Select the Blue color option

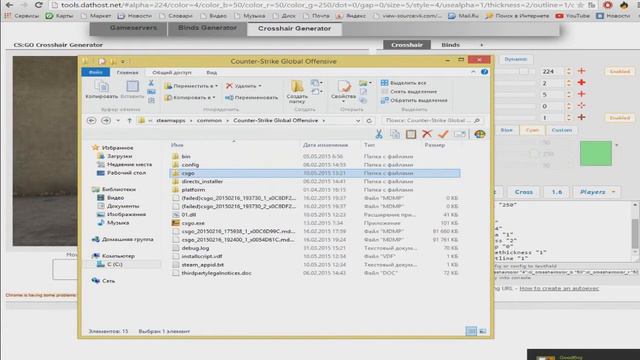pos(507,130)
